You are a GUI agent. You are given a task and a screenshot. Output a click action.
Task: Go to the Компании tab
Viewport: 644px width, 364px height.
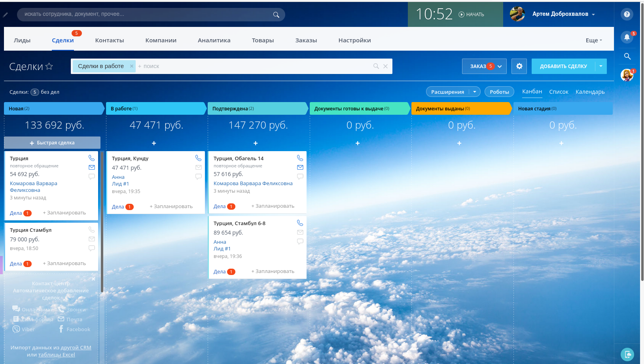pos(161,40)
